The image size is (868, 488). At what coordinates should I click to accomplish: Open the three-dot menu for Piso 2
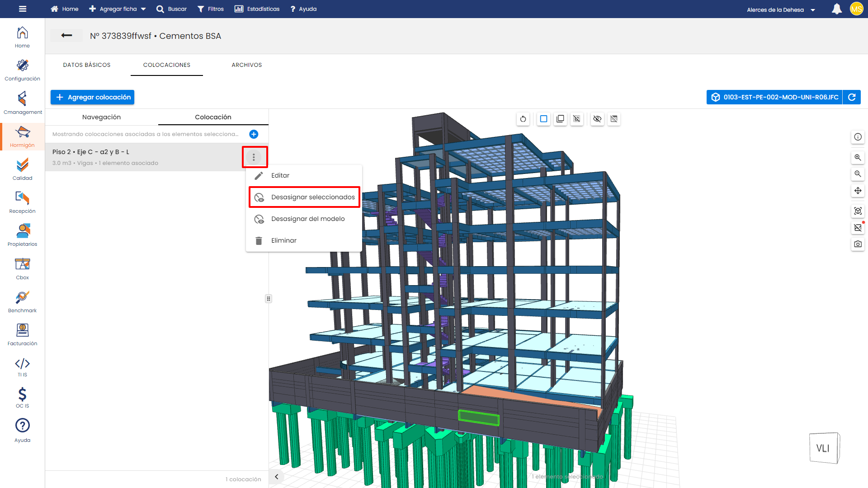pyautogui.click(x=254, y=157)
